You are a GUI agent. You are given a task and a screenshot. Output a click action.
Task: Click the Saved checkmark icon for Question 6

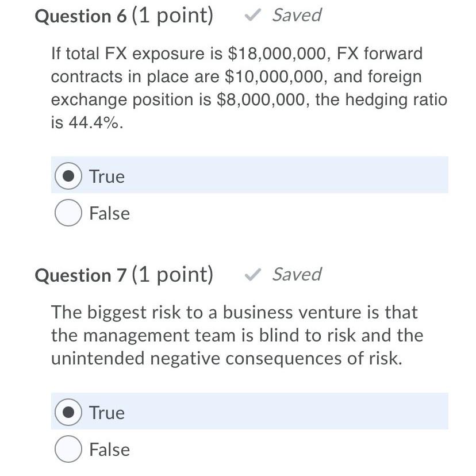tap(251, 16)
